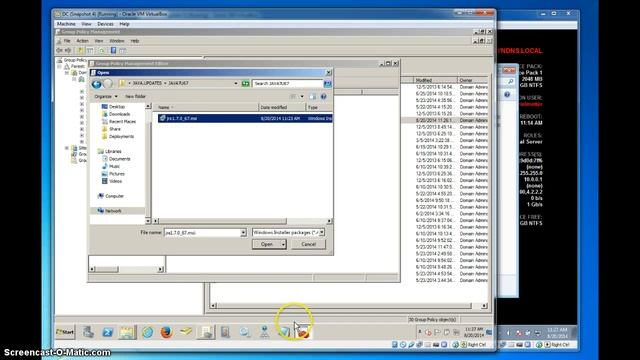Viewport: 640px width, 360px height.
Task: Select Computer in the navigation pane
Action: coord(114,196)
